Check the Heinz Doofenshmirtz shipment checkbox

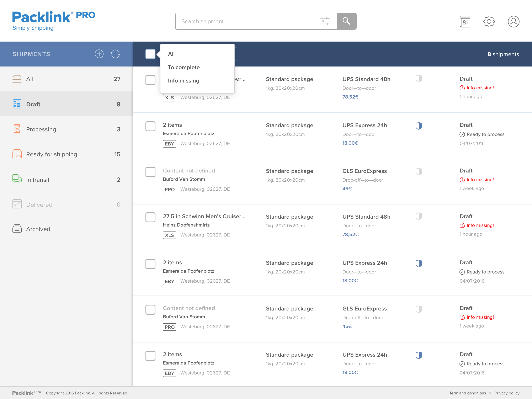[150, 217]
